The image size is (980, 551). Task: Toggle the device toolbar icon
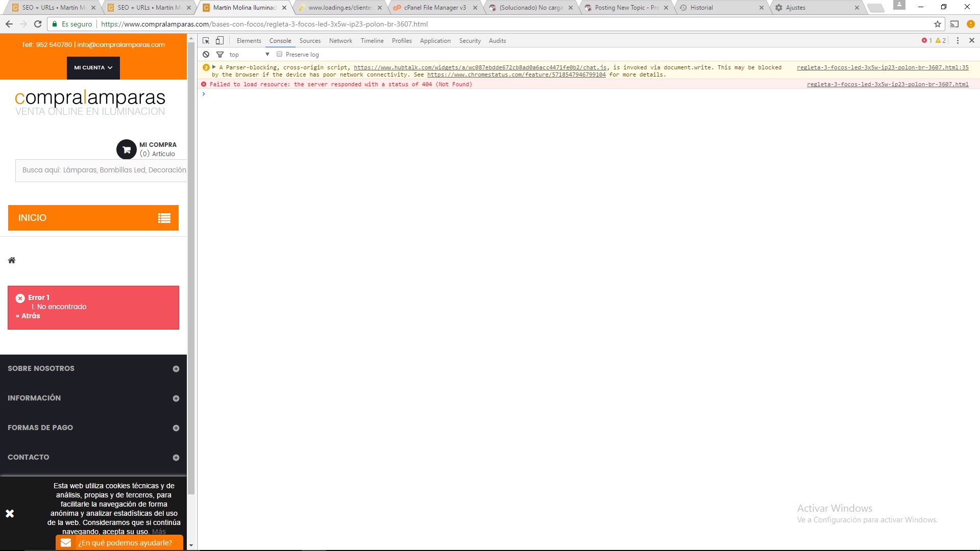[219, 41]
